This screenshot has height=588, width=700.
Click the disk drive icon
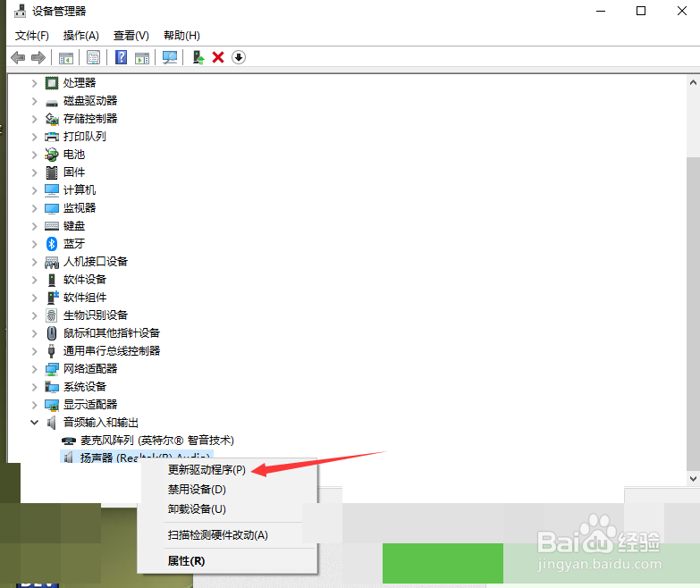coord(52,103)
